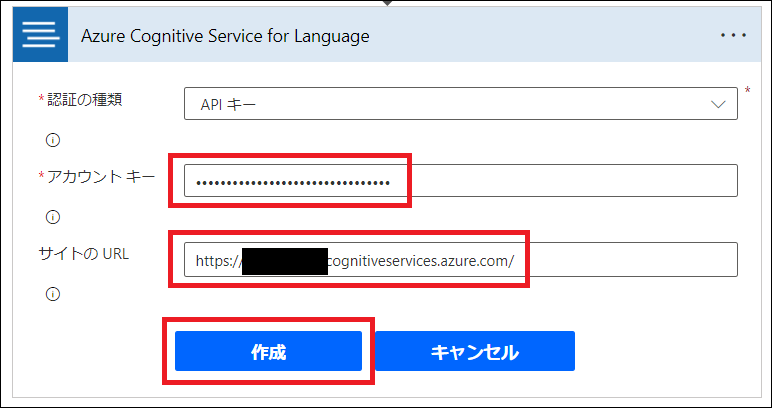Click the Azure Cognitive Service for Language title
The width and height of the screenshot is (772, 408).
pyautogui.click(x=225, y=36)
